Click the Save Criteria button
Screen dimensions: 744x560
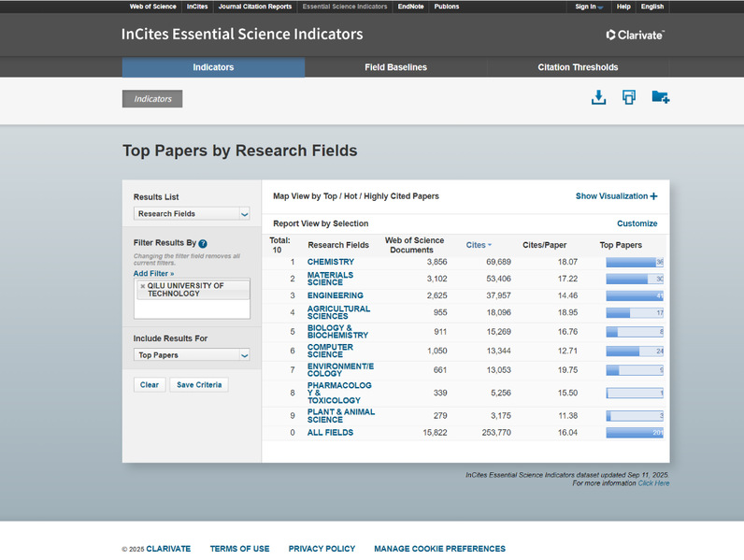(x=199, y=385)
